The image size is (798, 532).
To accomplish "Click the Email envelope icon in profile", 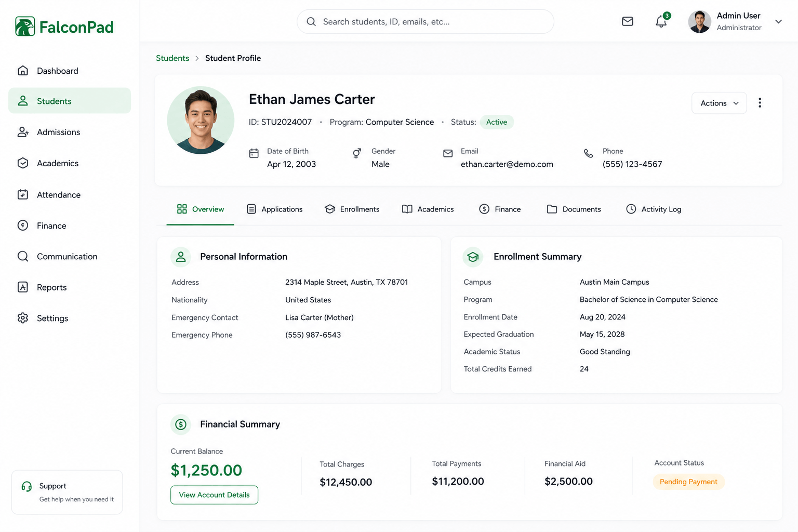I will [x=448, y=153].
